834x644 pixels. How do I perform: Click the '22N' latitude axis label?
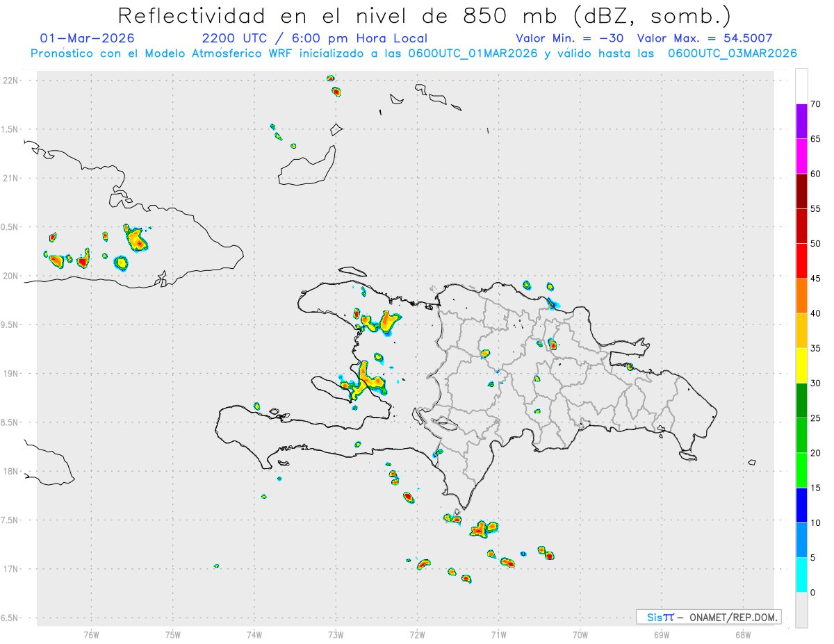[x=12, y=81]
